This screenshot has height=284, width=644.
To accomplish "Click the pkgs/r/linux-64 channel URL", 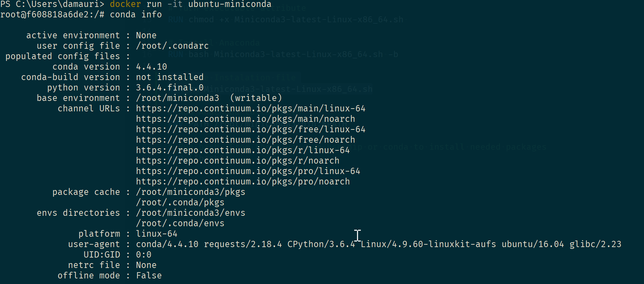I will pyautogui.click(x=243, y=150).
